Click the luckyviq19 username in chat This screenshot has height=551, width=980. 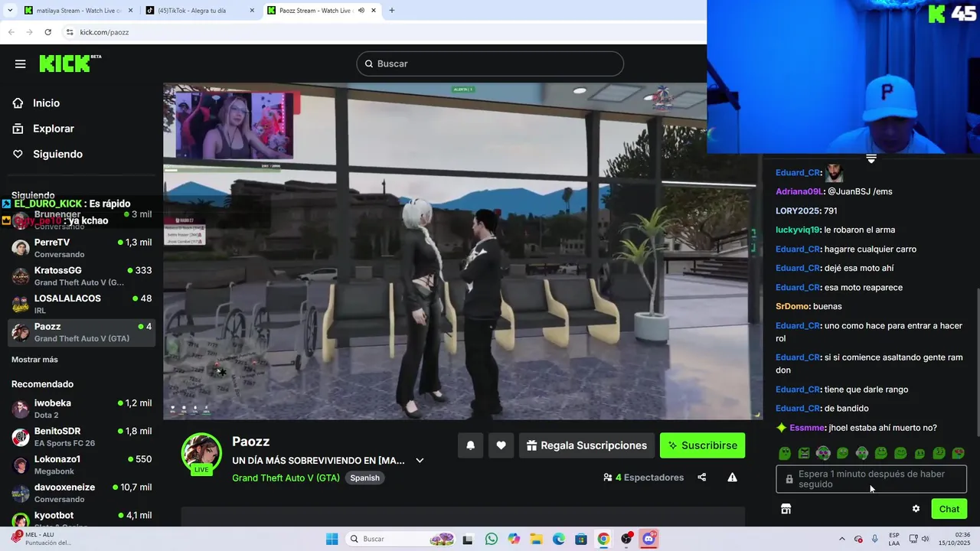(x=798, y=230)
